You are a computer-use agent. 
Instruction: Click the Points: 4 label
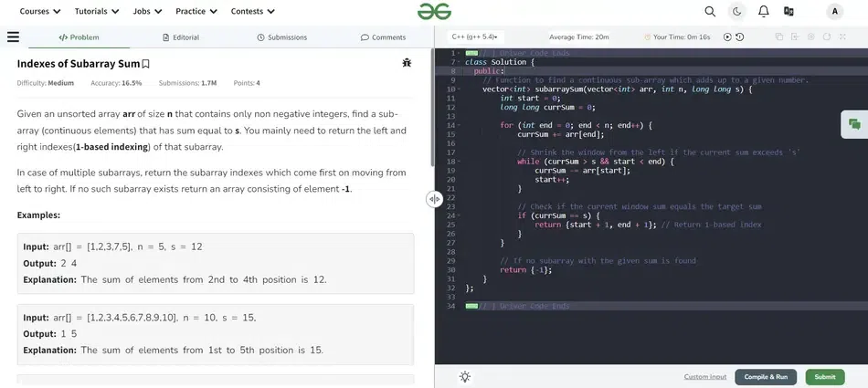point(247,83)
